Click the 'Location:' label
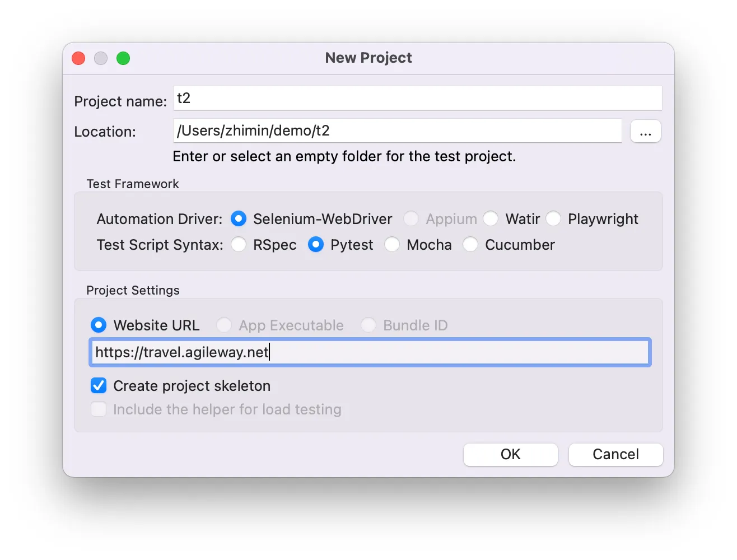This screenshot has height=560, width=737. [105, 132]
